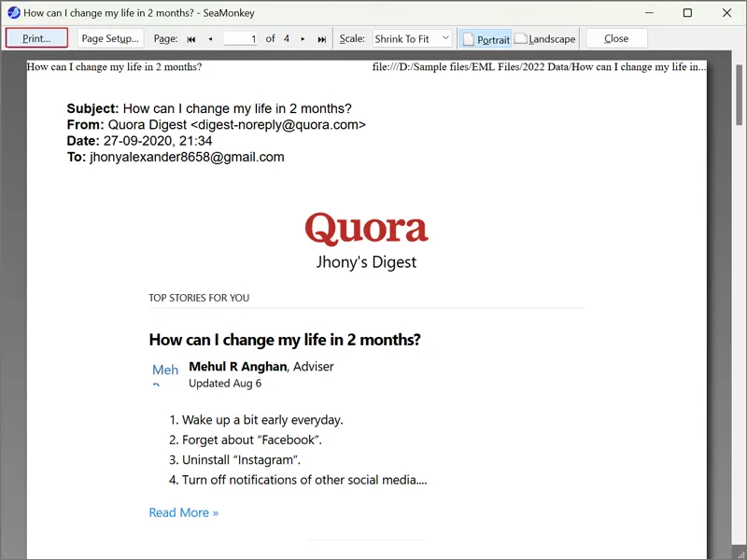Close the SeaMonkey window
This screenshot has width=747, height=560.
click(x=726, y=13)
